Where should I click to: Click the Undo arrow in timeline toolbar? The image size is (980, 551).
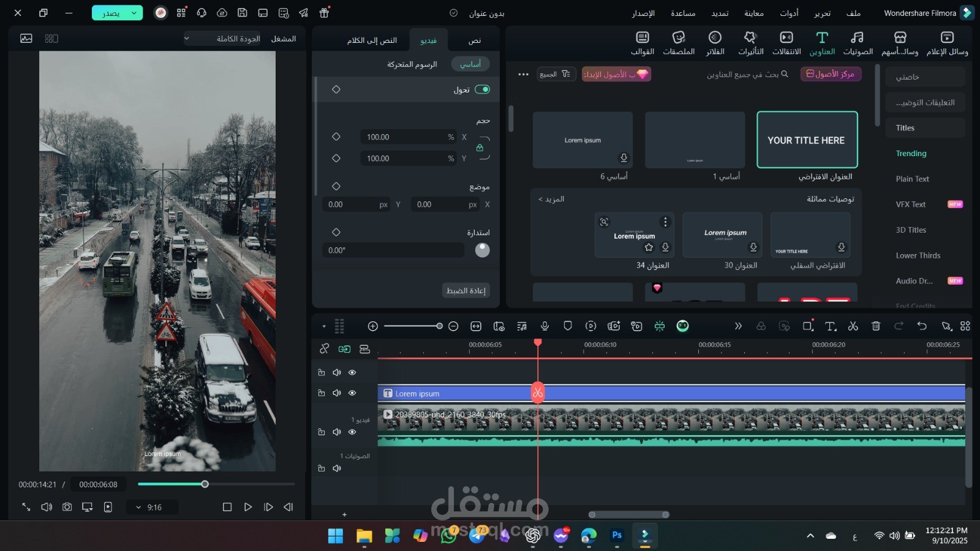922,326
